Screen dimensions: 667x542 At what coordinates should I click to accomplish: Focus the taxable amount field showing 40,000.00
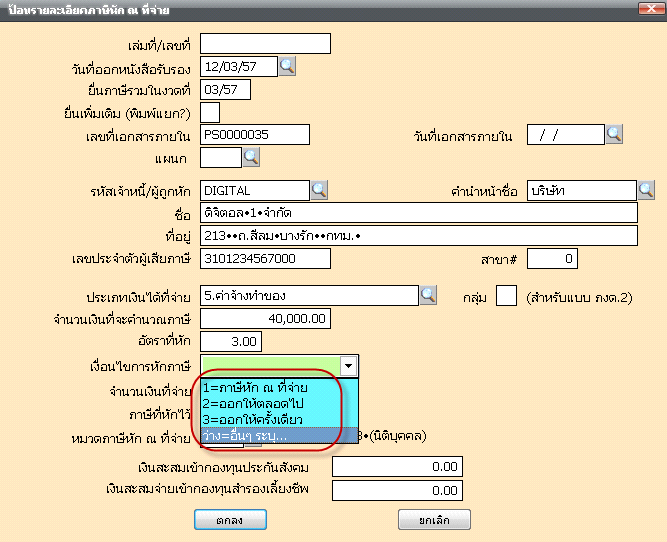[x=265, y=318]
